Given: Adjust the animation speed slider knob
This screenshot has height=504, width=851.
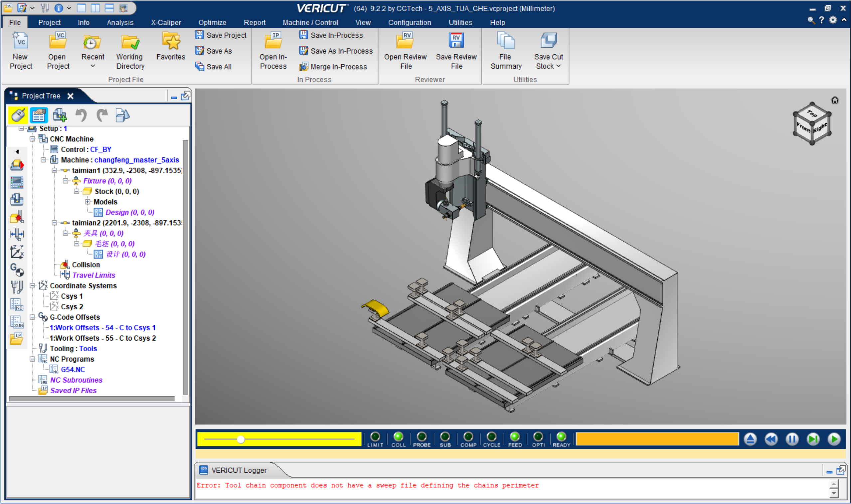Looking at the screenshot, I should point(241,439).
